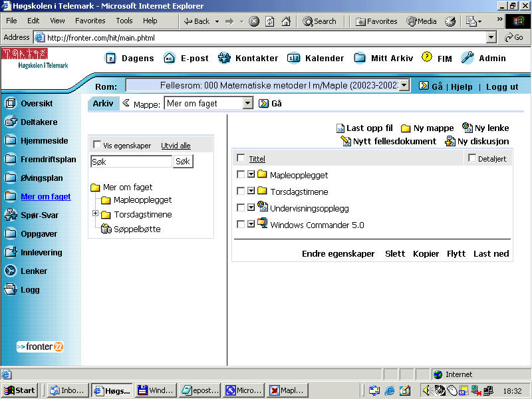Click the browser Home button

pos(286,21)
